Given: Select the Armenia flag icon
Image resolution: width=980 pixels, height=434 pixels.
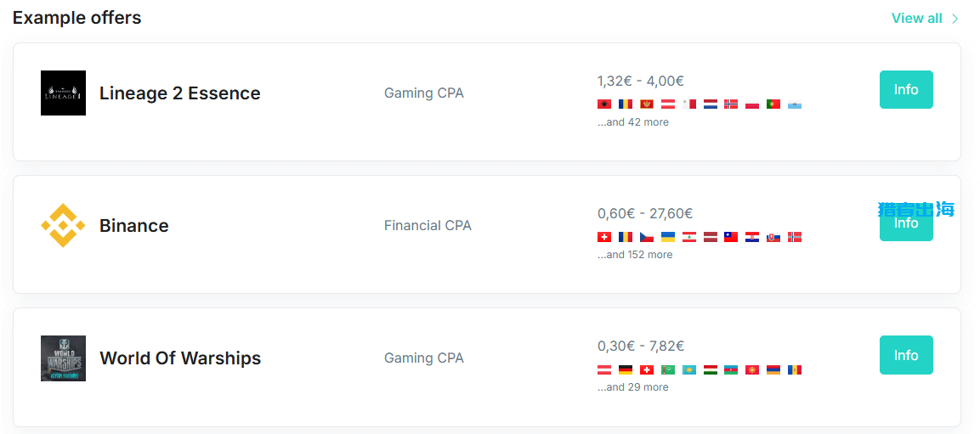Looking at the screenshot, I should 773,369.
